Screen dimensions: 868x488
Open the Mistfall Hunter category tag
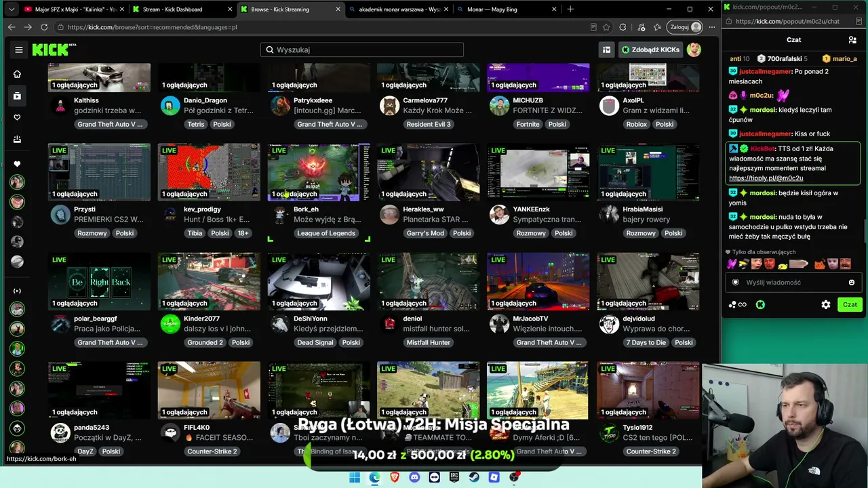pos(429,342)
